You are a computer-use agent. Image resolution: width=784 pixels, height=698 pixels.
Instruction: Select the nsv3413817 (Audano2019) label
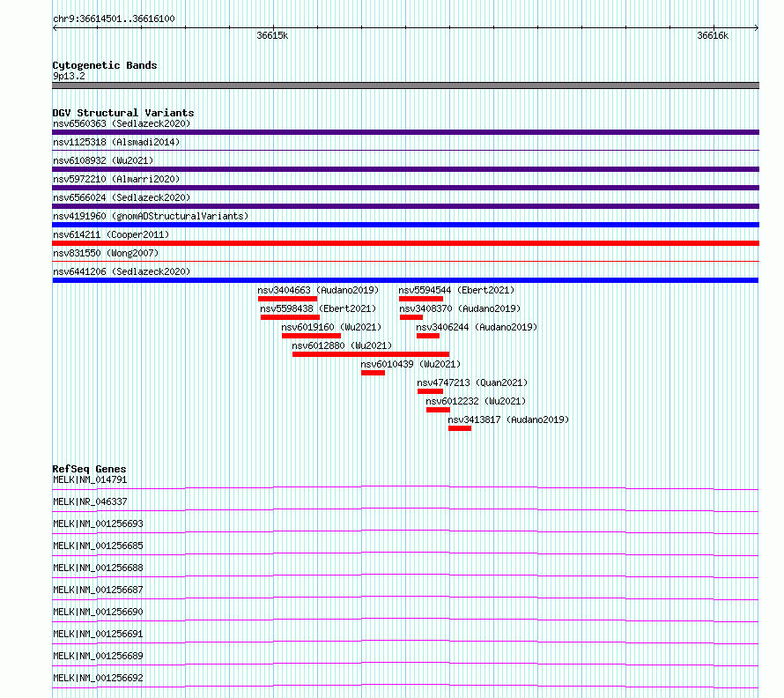508,420
